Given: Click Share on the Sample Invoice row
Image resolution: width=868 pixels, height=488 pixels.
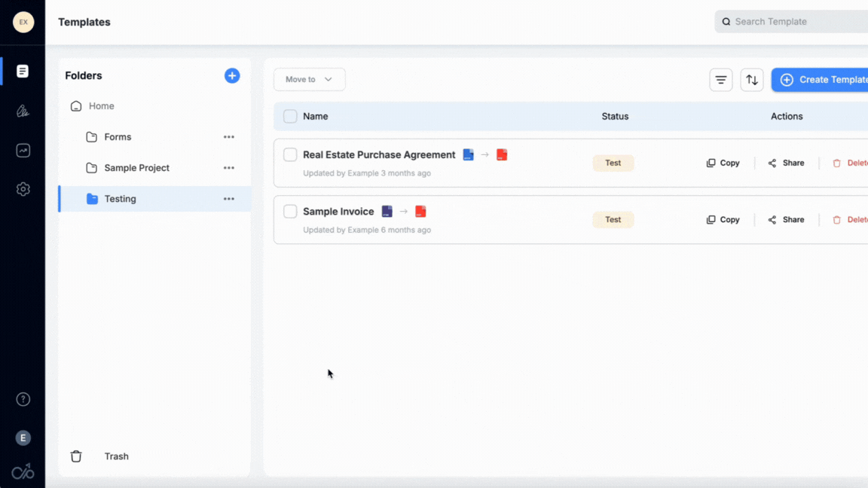Looking at the screenshot, I should pos(786,220).
